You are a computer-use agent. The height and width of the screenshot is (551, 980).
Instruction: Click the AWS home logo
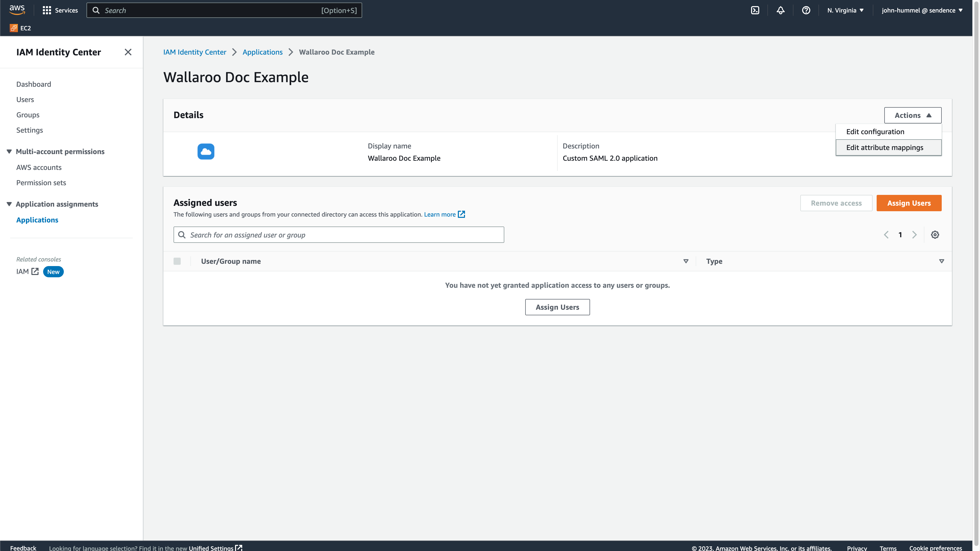click(x=17, y=10)
